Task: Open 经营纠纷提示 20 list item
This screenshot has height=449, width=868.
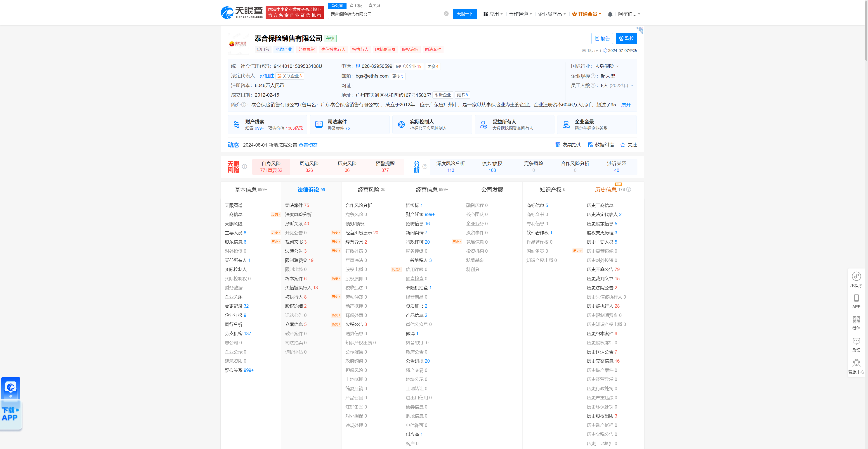Action: tap(362, 233)
